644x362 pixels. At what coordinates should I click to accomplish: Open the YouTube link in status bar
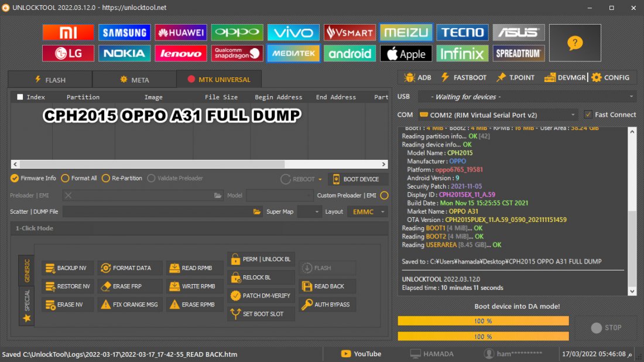tap(361, 354)
